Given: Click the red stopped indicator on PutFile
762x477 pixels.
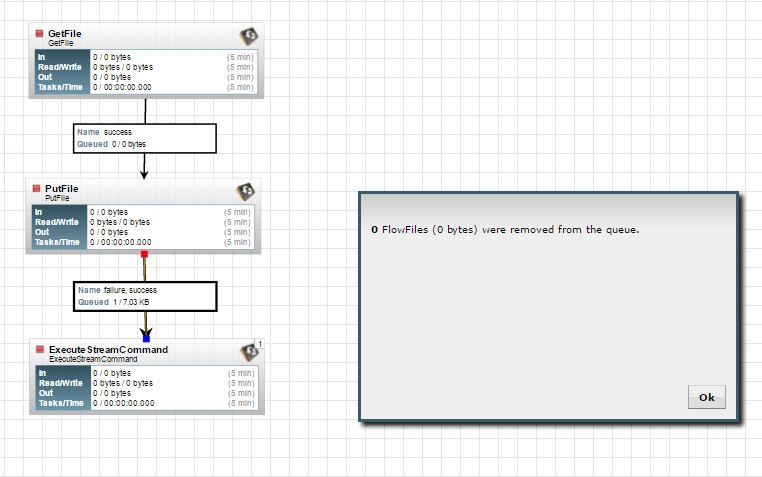Looking at the screenshot, I should point(36,188).
